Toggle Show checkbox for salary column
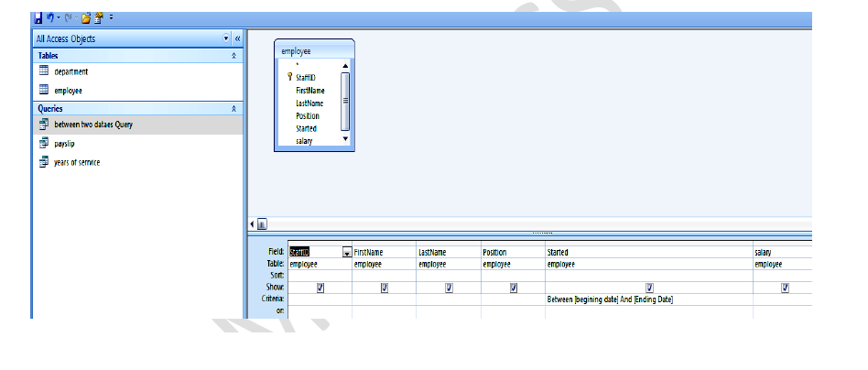 tap(785, 287)
